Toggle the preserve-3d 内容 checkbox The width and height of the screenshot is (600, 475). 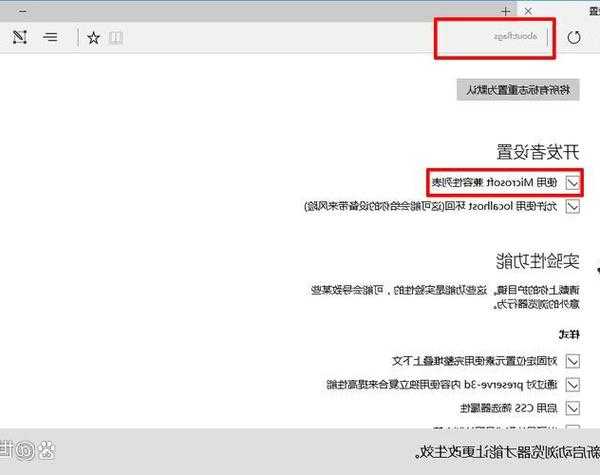[x=573, y=384]
